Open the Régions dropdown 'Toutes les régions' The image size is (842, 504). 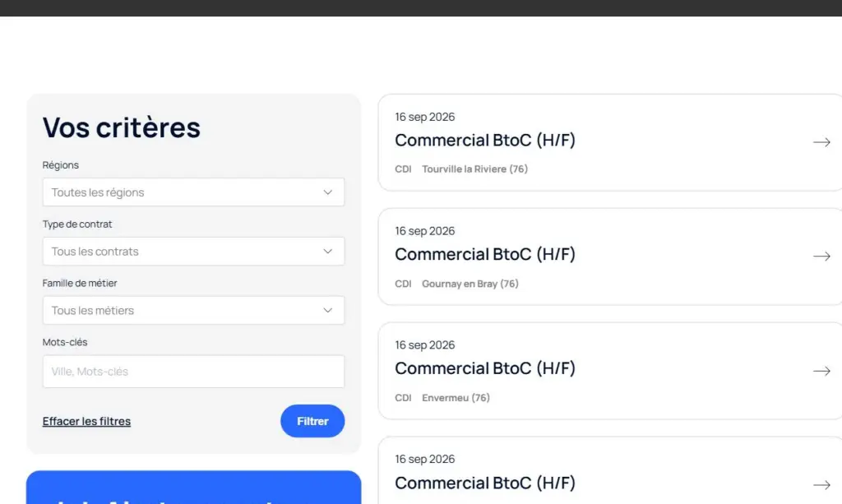tap(193, 192)
